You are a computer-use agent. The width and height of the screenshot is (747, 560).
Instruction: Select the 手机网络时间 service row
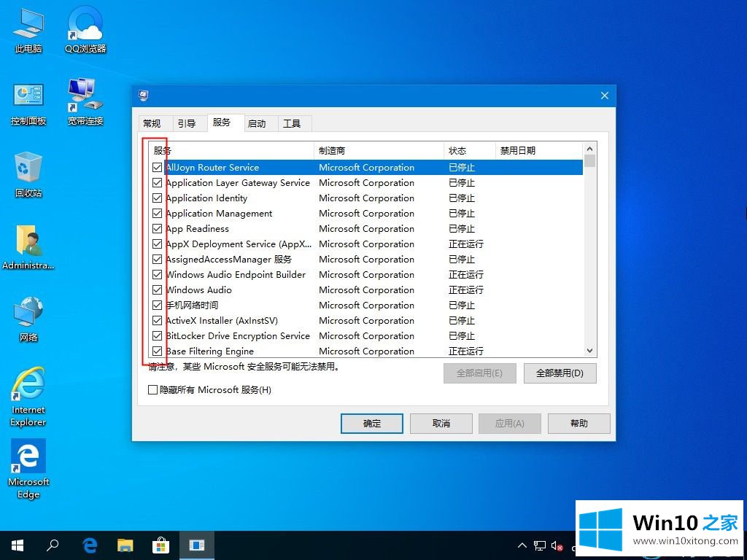tap(366, 306)
